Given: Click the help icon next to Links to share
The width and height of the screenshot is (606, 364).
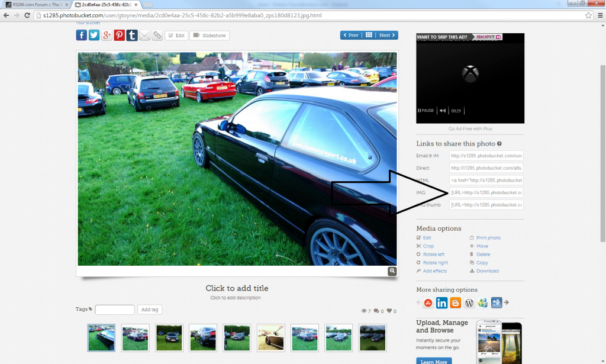Looking at the screenshot, I should click(499, 144).
